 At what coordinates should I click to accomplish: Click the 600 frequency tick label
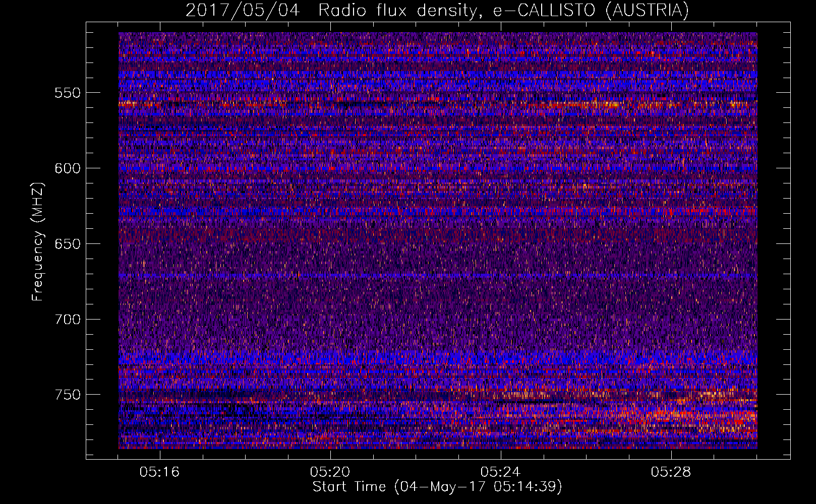coord(68,168)
